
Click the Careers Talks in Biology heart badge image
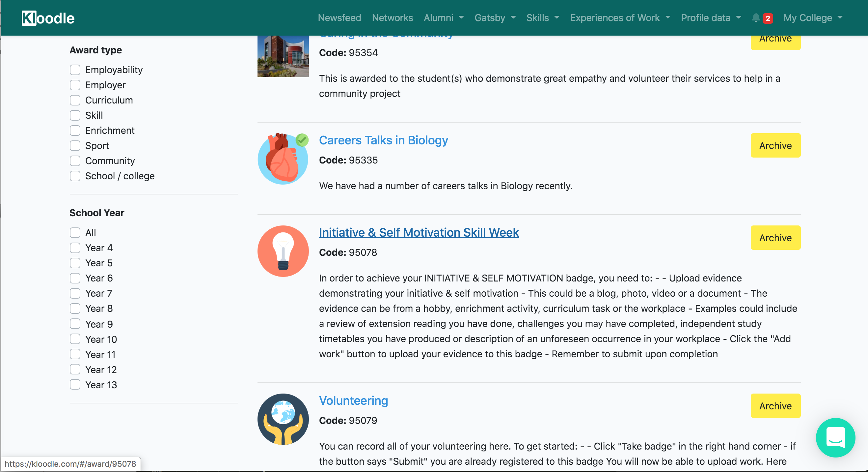[283, 159]
